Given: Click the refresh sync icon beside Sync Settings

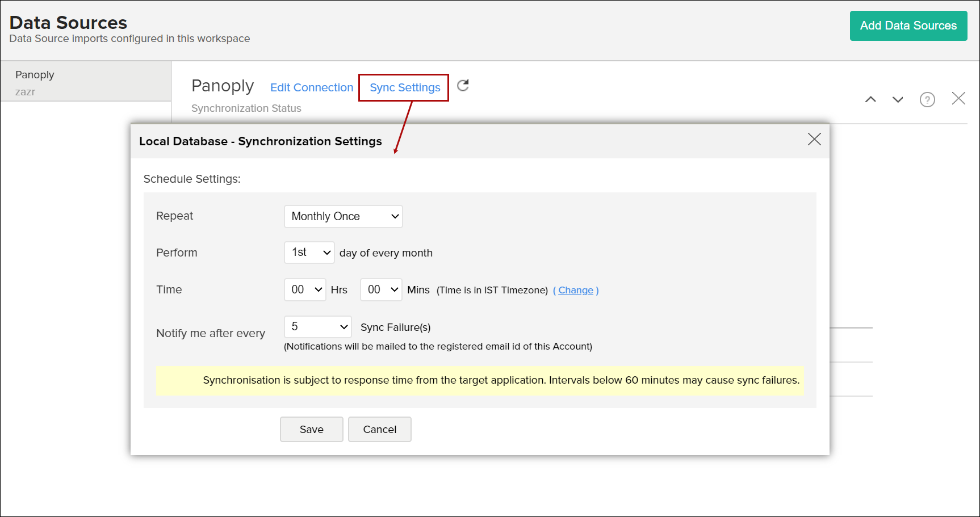Looking at the screenshot, I should pyautogui.click(x=463, y=86).
